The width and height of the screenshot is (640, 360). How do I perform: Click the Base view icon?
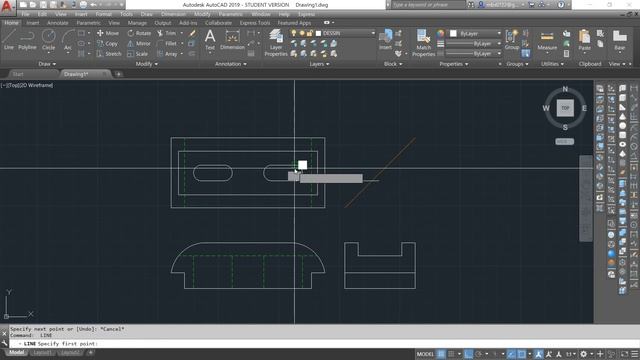click(620, 40)
